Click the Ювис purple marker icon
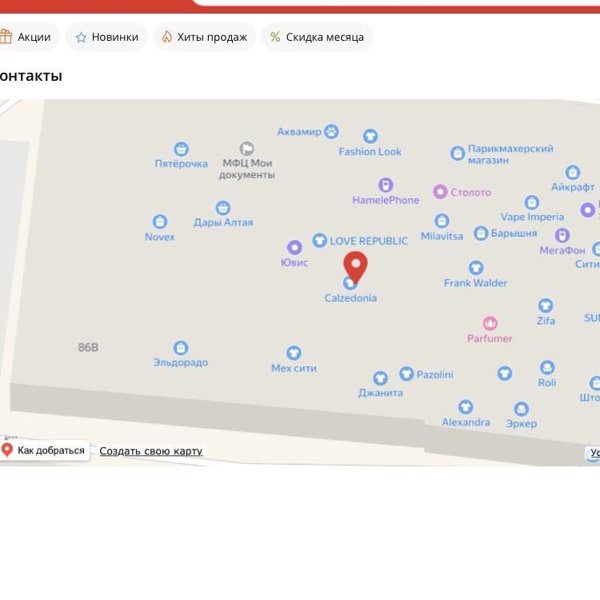600x600 pixels. point(294,247)
